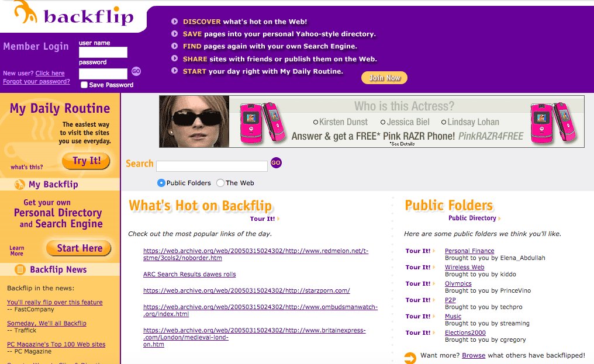The image size is (594, 364).
Task: Choose Jessica Biel in the ad quiz
Action: pyautogui.click(x=383, y=122)
